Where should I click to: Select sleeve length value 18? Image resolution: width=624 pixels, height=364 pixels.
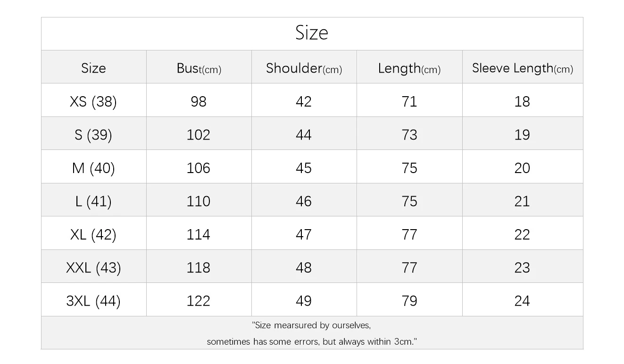coord(522,101)
